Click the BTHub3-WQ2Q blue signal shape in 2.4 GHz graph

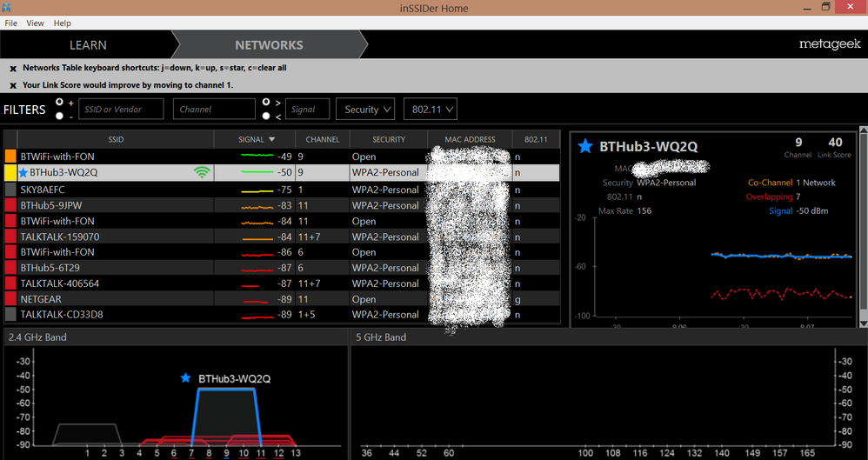(x=226, y=417)
